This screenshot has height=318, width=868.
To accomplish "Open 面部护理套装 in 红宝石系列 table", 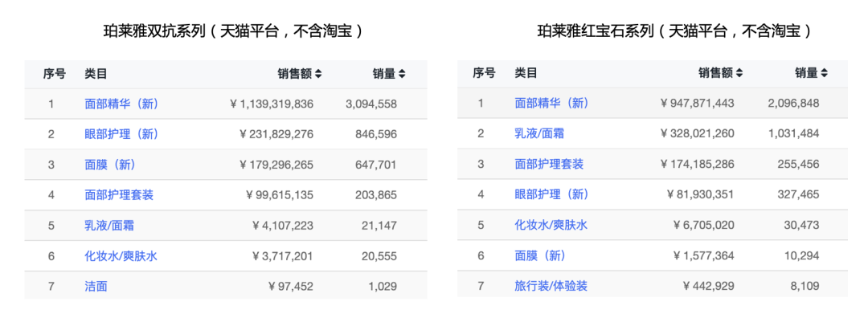I will coord(549,165).
